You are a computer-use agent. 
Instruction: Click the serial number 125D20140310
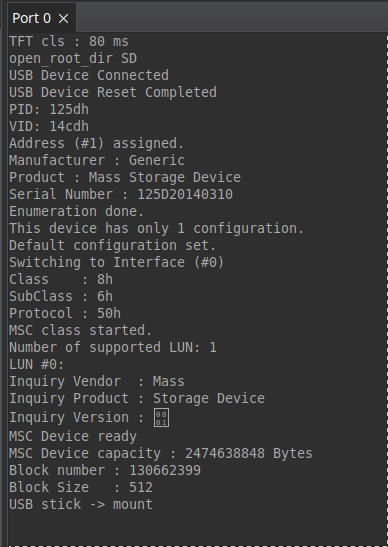[185, 194]
